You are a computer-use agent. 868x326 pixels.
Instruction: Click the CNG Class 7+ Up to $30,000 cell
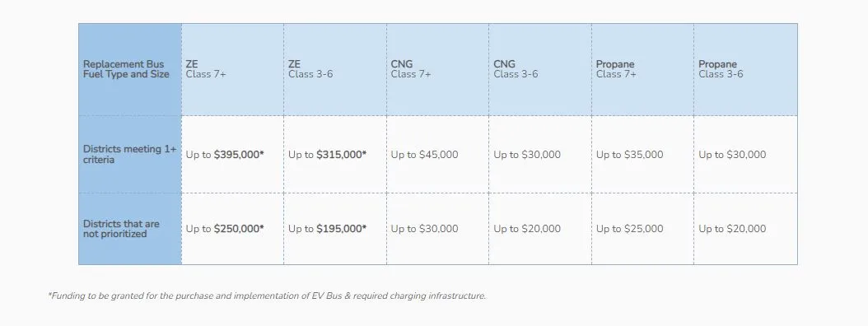[x=437, y=229]
